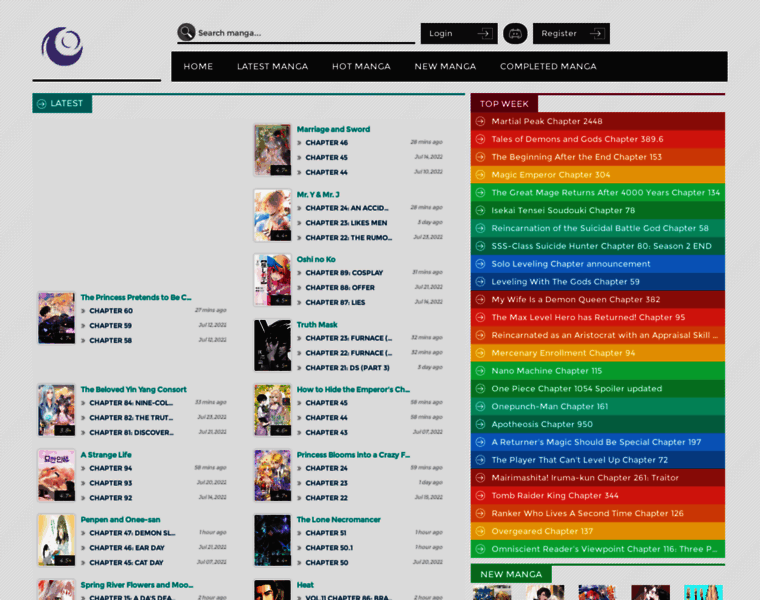This screenshot has width=760, height=600.
Task: Open The Max Level Hero has Returned! Chapter 95
Action: pyautogui.click(x=598, y=317)
